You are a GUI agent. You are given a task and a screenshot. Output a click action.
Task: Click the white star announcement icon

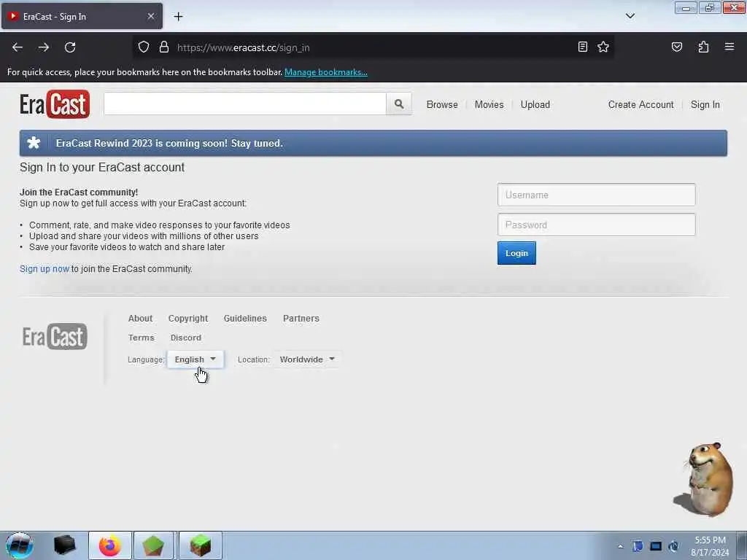point(34,143)
